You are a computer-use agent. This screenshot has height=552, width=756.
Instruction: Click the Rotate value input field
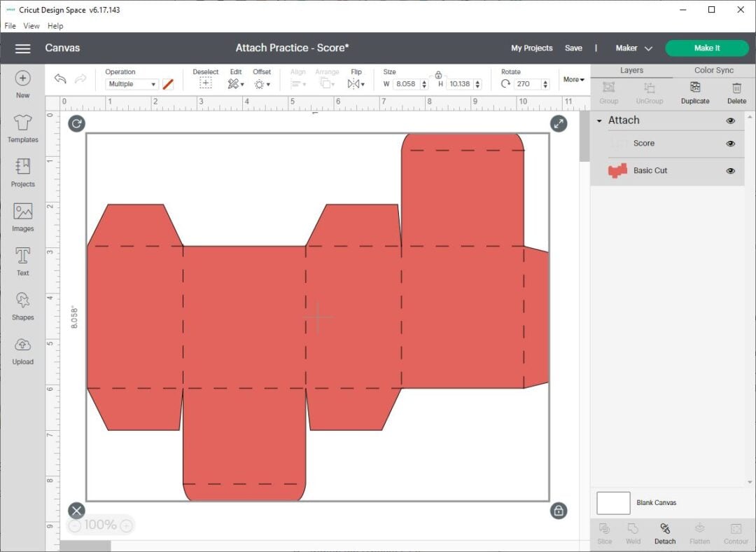[526, 83]
